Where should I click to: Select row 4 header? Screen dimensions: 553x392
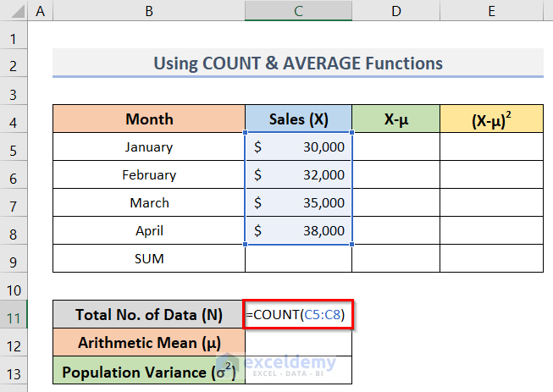(14, 119)
